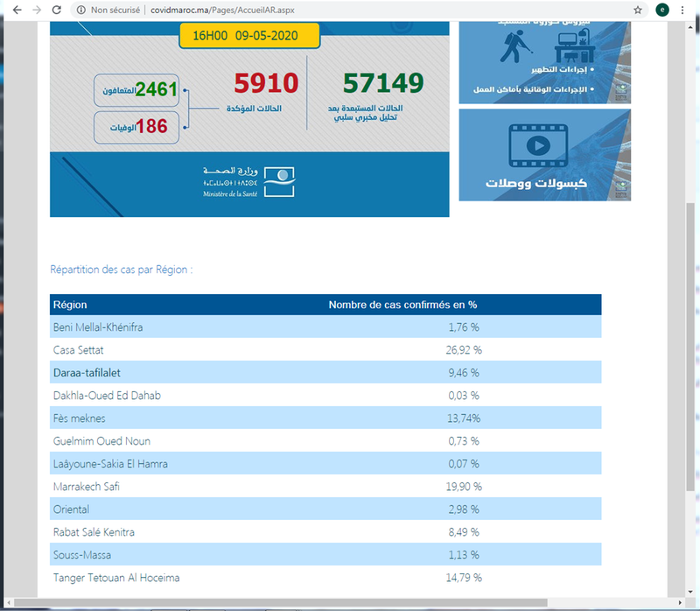The image size is (700, 611).
Task: Open the green user profile avatar
Action: [x=663, y=11]
